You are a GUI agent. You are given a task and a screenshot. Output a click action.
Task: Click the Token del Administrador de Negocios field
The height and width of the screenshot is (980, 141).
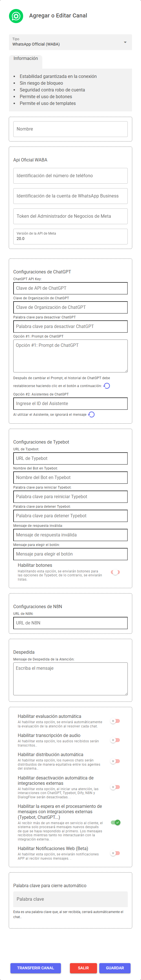pyautogui.click(x=70, y=216)
